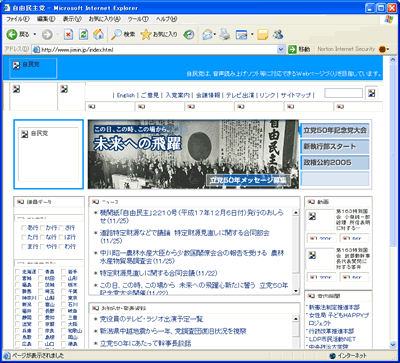This screenshot has height=363, width=400.
Task: Tick the 東京 checkbox
Action: point(64,298)
